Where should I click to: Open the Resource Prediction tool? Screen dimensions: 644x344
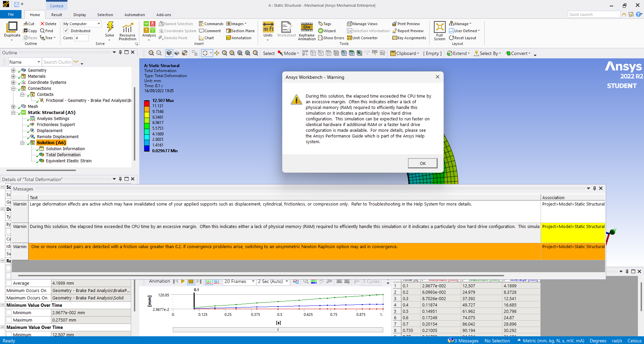(127, 31)
